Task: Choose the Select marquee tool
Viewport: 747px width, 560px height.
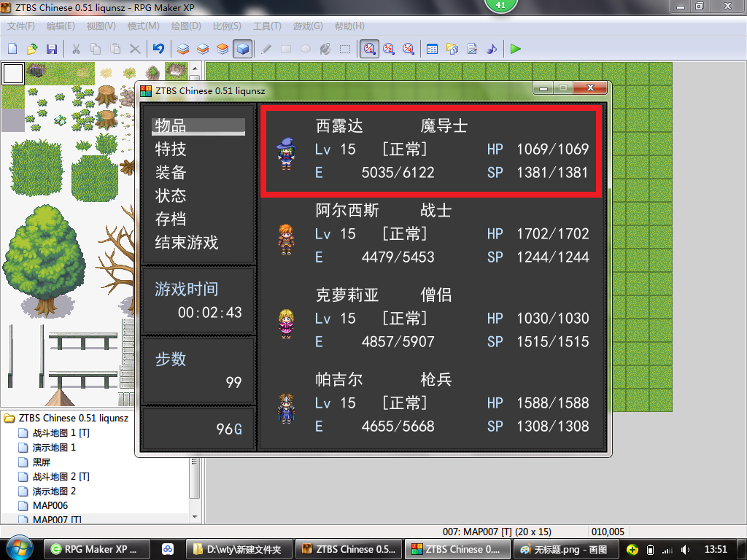Action: tap(345, 49)
